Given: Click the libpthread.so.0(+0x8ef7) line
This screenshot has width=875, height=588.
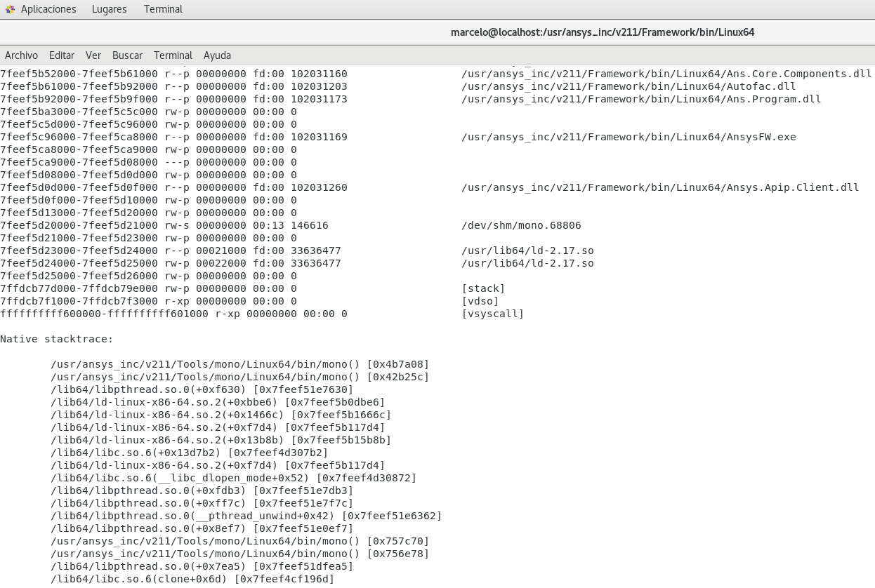Looking at the screenshot, I should pyautogui.click(x=202, y=528).
